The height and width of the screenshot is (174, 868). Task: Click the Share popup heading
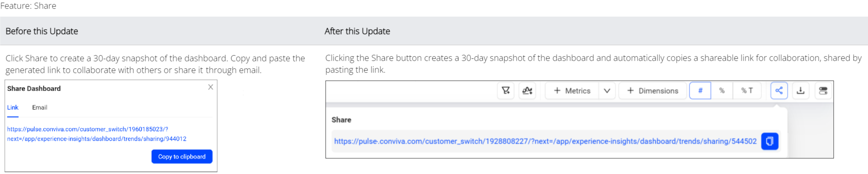pyautogui.click(x=341, y=120)
